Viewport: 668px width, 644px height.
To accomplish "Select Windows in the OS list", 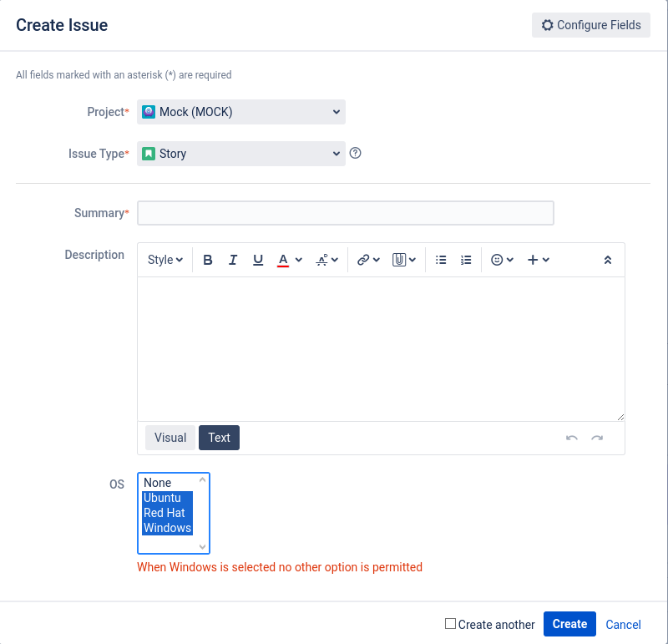I will [168, 528].
